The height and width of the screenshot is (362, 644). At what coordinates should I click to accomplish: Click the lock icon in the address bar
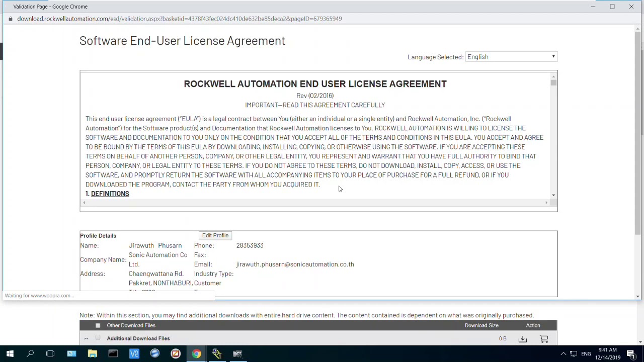point(10,19)
